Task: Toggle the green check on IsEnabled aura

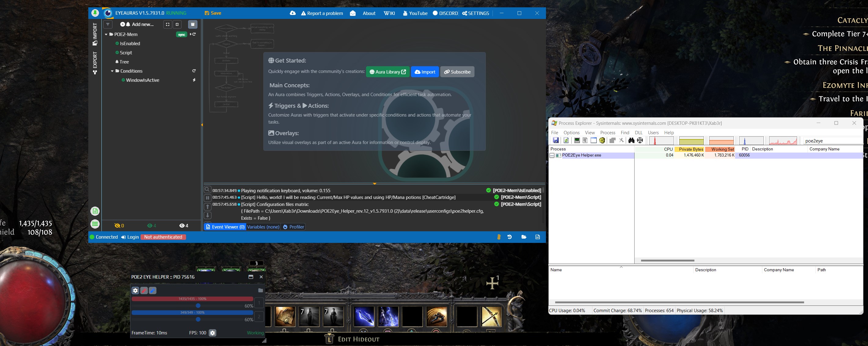Action: click(117, 43)
